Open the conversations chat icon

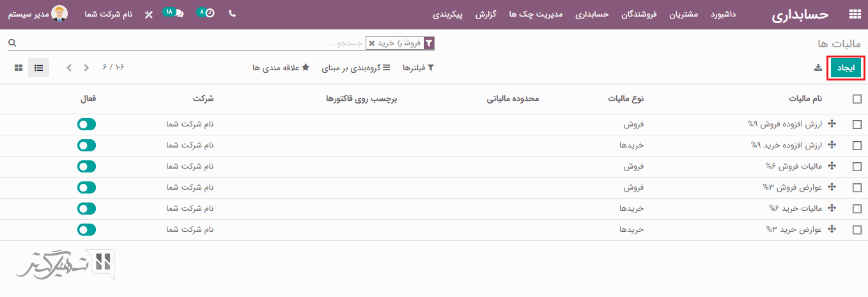click(x=178, y=13)
